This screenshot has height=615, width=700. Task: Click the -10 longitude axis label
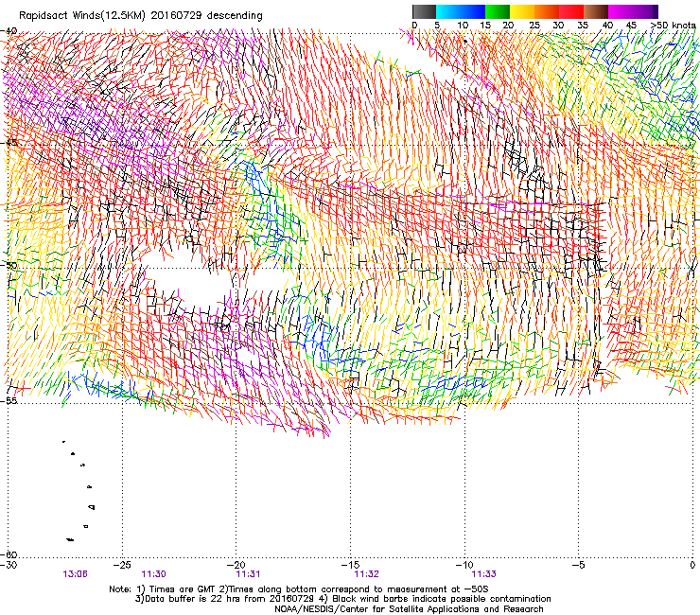(464, 565)
